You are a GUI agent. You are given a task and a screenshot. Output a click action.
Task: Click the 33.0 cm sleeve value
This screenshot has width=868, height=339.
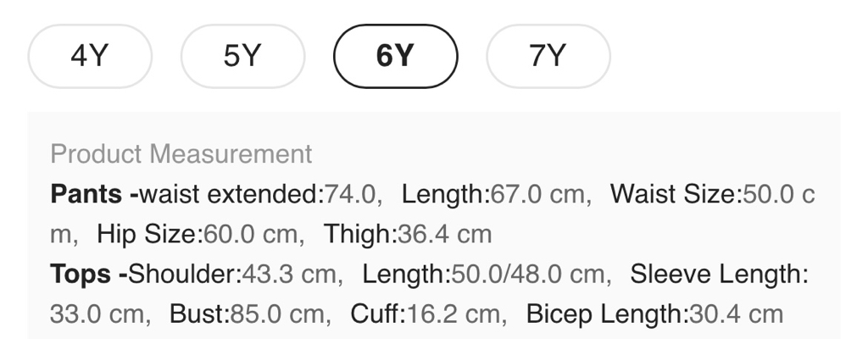(x=96, y=314)
